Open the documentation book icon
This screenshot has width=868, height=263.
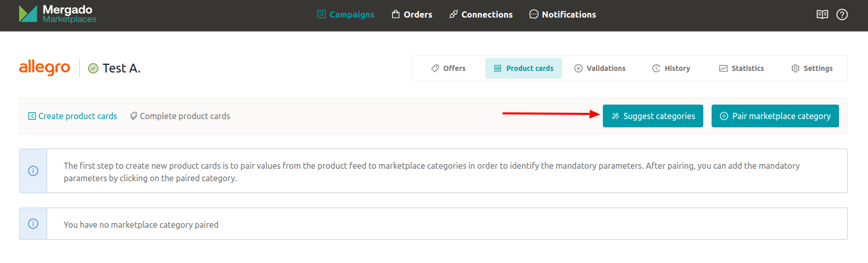pos(822,14)
